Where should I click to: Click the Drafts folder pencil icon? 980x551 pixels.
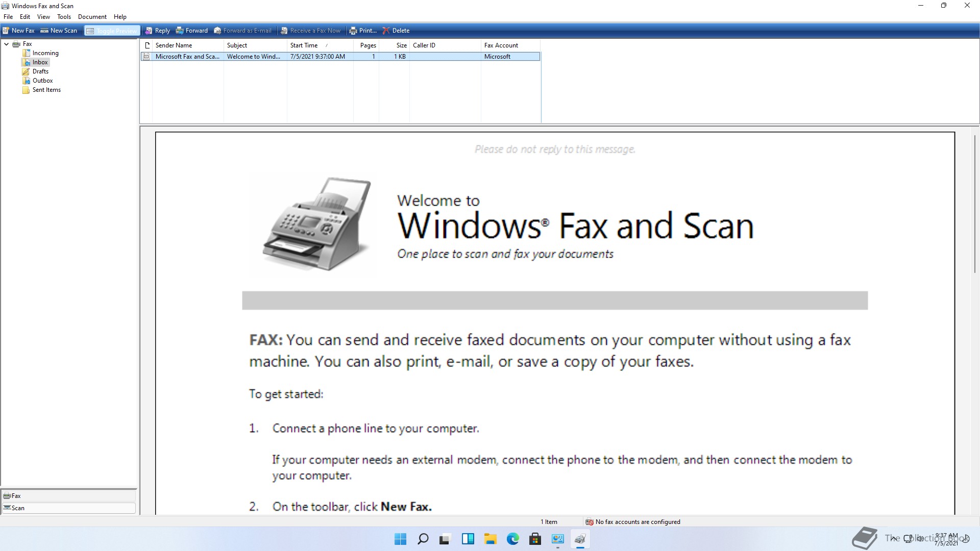click(x=26, y=71)
